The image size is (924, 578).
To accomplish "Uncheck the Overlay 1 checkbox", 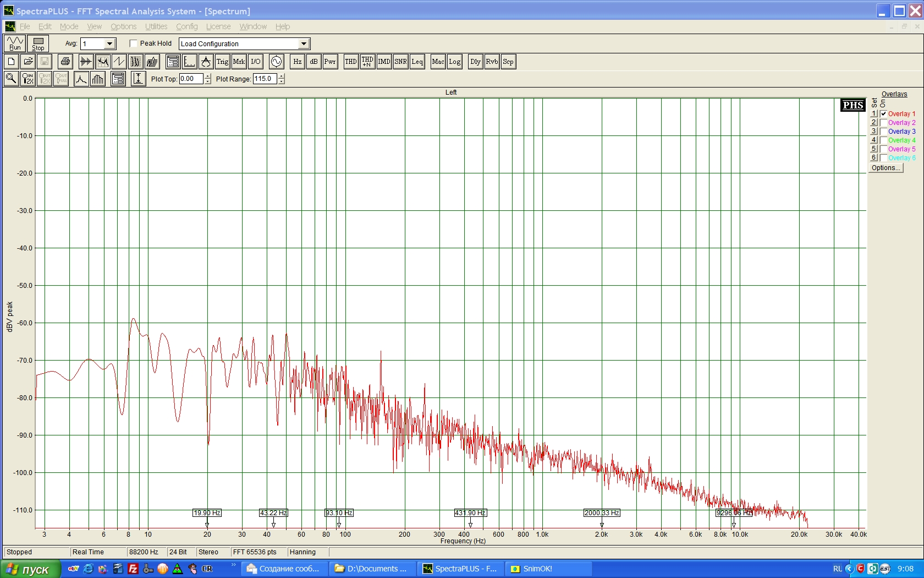I will pyautogui.click(x=883, y=114).
